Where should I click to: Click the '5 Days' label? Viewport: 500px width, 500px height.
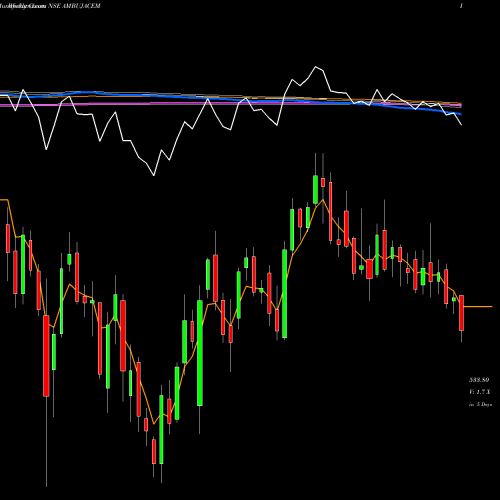coord(484,404)
